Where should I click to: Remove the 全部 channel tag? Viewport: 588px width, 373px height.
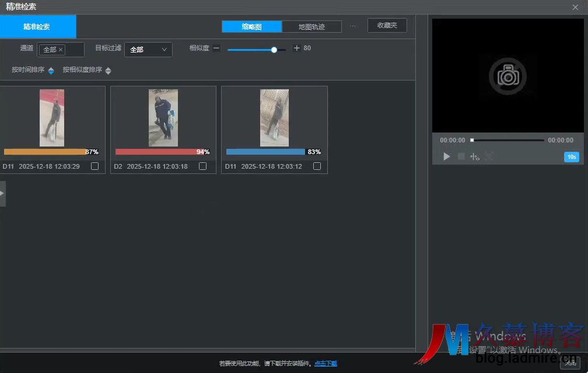pos(61,50)
